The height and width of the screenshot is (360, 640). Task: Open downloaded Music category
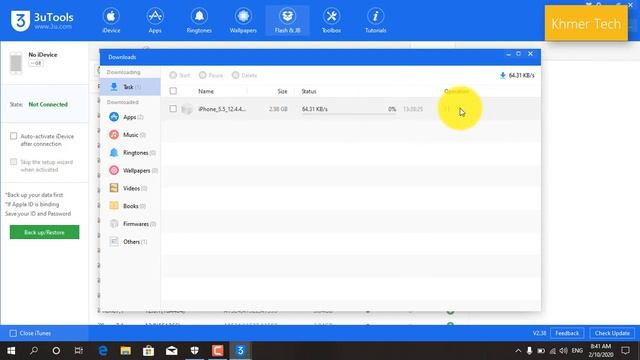130,135
